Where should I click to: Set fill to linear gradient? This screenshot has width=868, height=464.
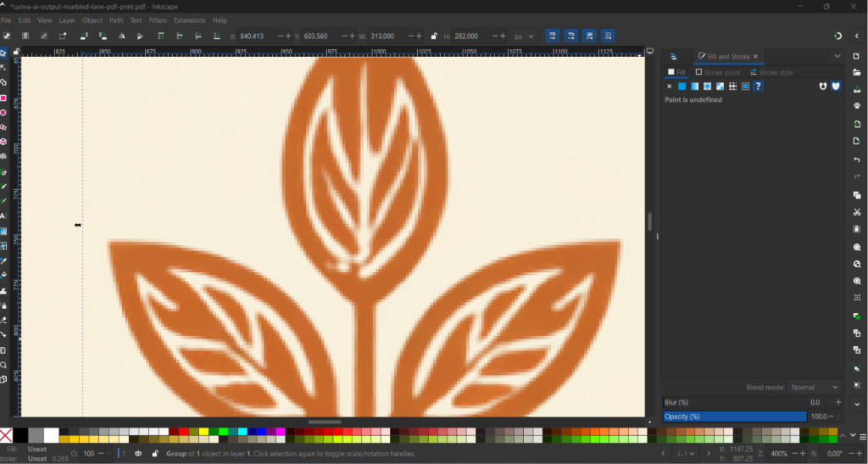[695, 87]
